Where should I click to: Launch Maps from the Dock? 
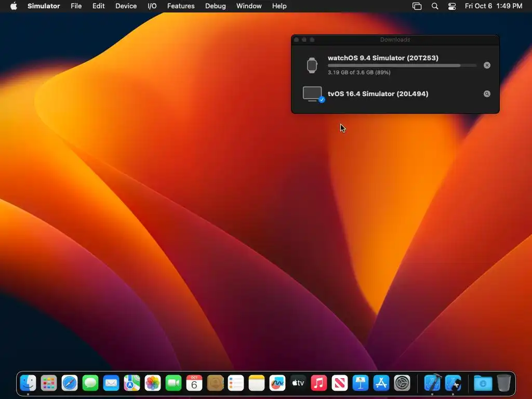(x=132, y=383)
